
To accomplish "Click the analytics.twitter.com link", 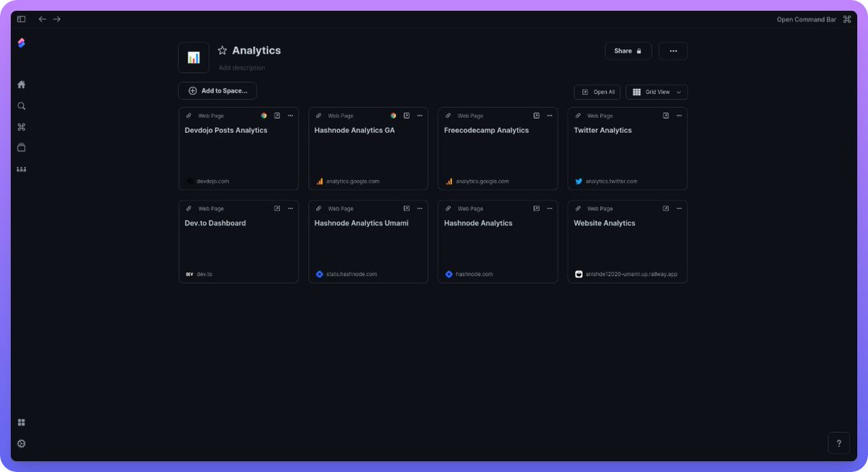I will 611,181.
